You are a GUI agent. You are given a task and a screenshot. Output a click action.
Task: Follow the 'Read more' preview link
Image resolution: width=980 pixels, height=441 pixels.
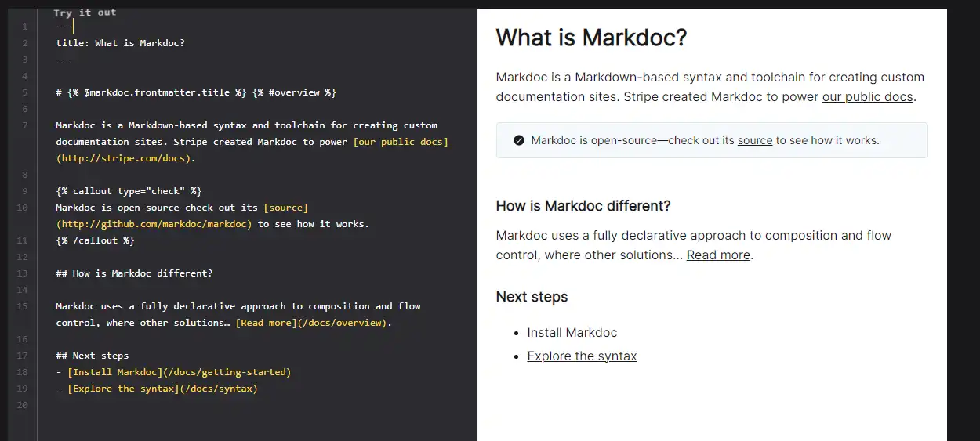click(718, 255)
